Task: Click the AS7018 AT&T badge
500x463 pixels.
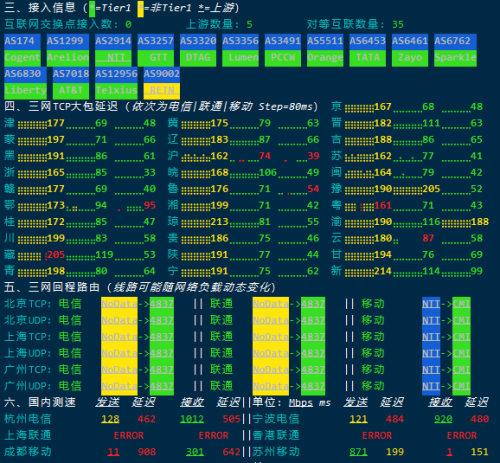Action: [71, 83]
